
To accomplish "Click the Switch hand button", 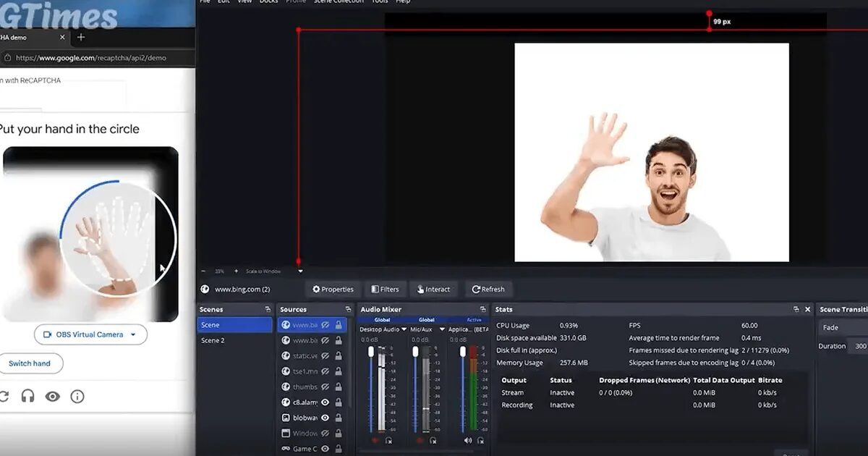I will click(30, 363).
